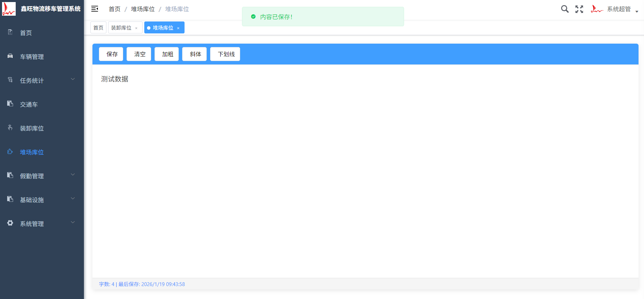
Task: Click the user avatar logo beside 系统超管
Action: click(597, 9)
